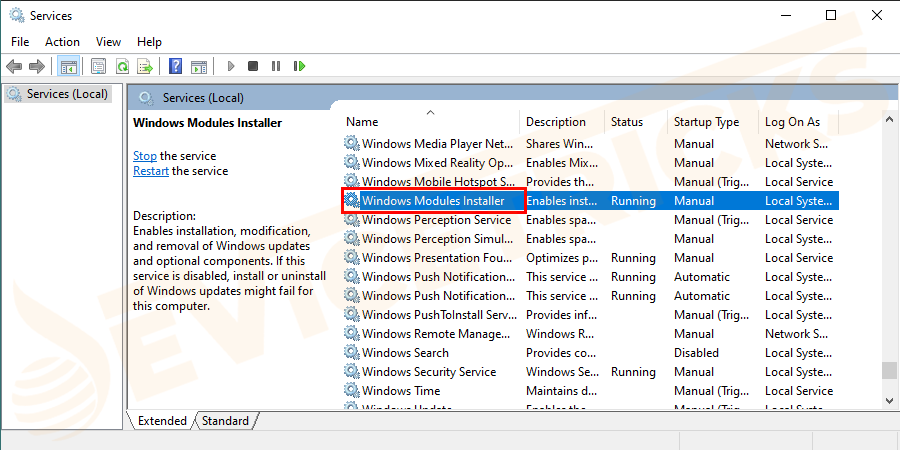Open the View menu
Viewport: 900px width, 450px height.
pyautogui.click(x=108, y=42)
